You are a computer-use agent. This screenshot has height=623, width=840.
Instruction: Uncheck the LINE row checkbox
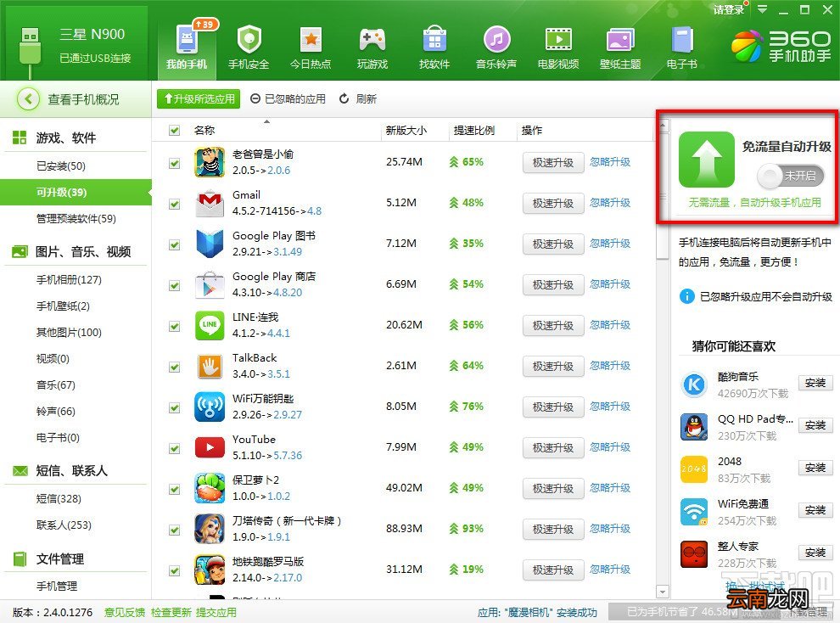[174, 326]
